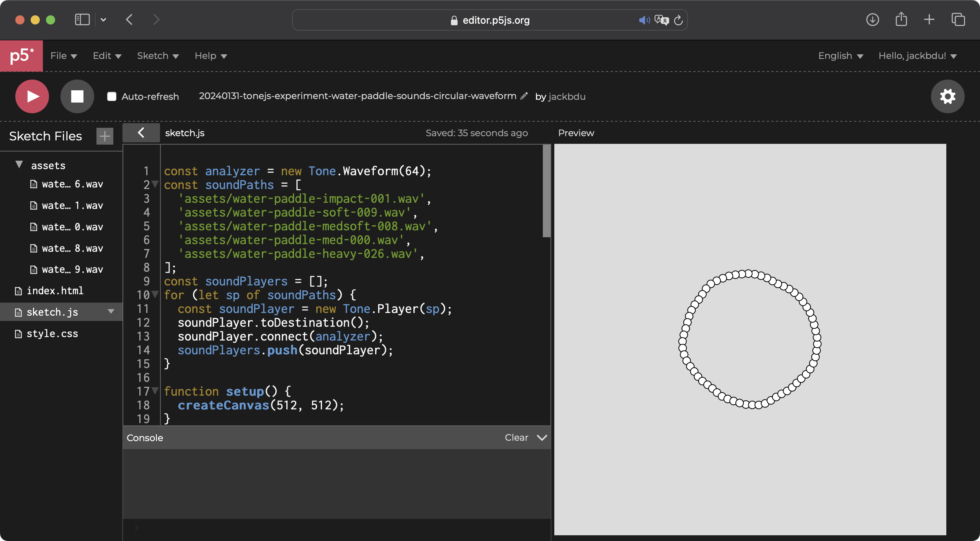This screenshot has height=541, width=980.
Task: Add a file with the plus icon
Action: pos(105,136)
